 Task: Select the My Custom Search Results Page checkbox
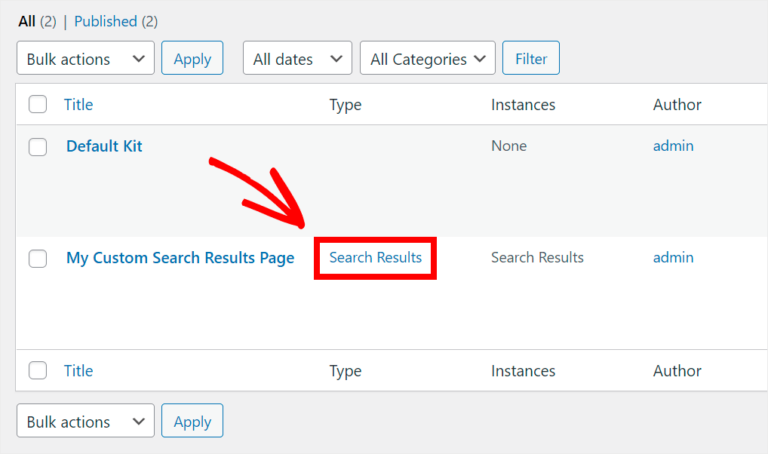pyautogui.click(x=38, y=259)
